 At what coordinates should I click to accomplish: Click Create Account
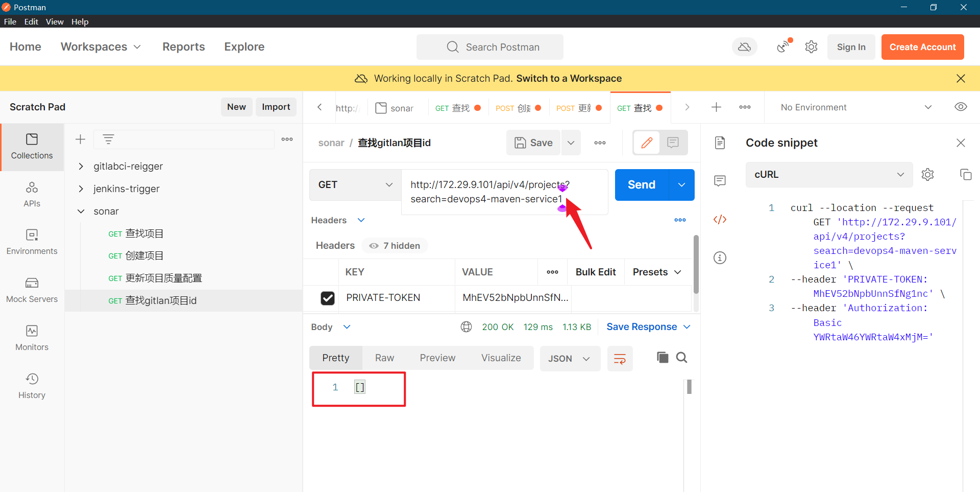pyautogui.click(x=922, y=47)
